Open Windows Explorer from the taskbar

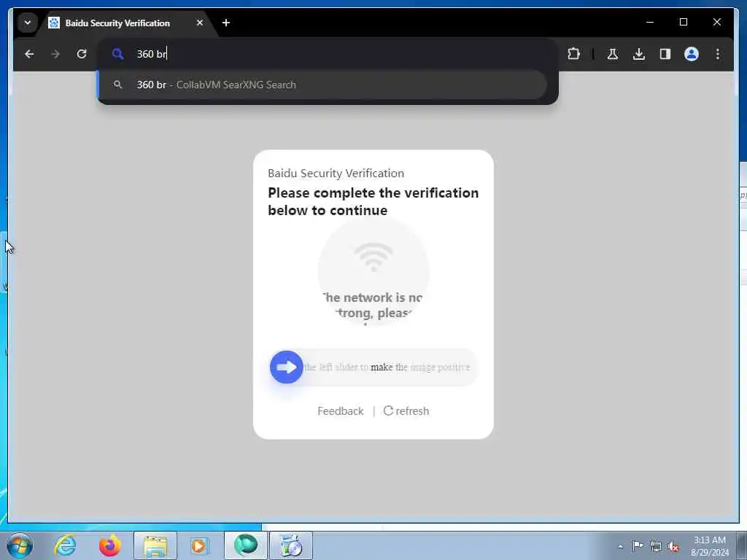click(x=155, y=545)
